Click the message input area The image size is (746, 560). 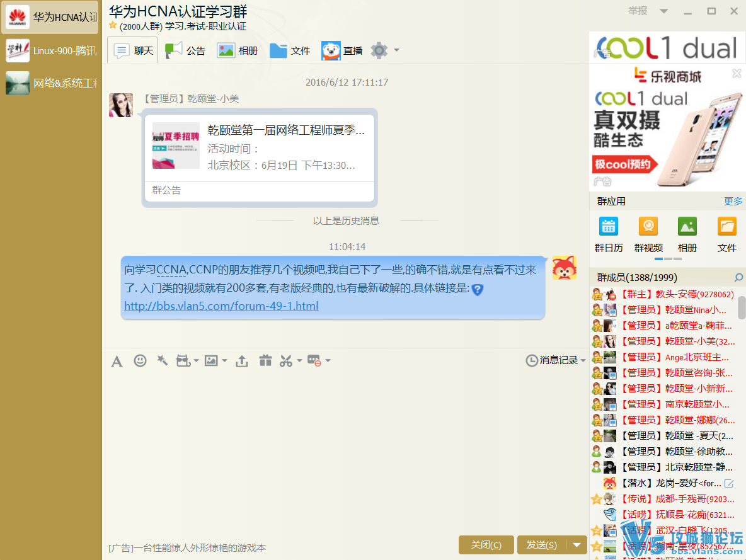[345, 452]
